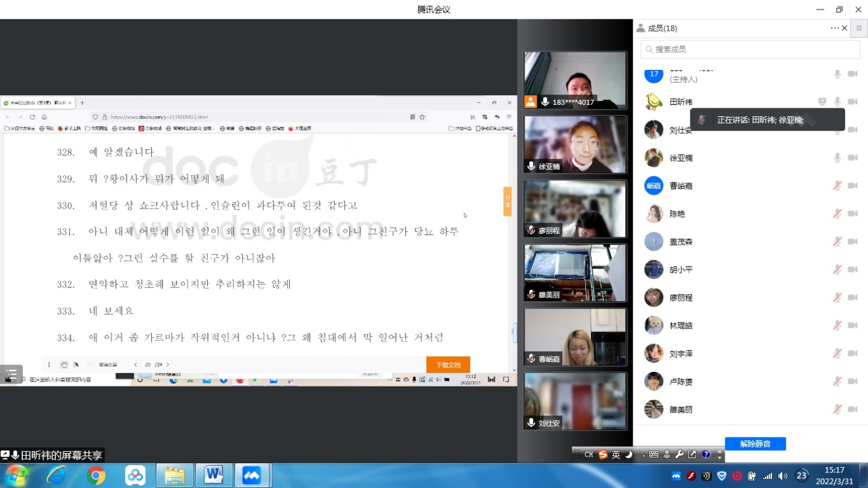This screenshot has width=868, height=488.
Task: Click the Sogou input method S icon
Action: pyautogui.click(x=603, y=455)
